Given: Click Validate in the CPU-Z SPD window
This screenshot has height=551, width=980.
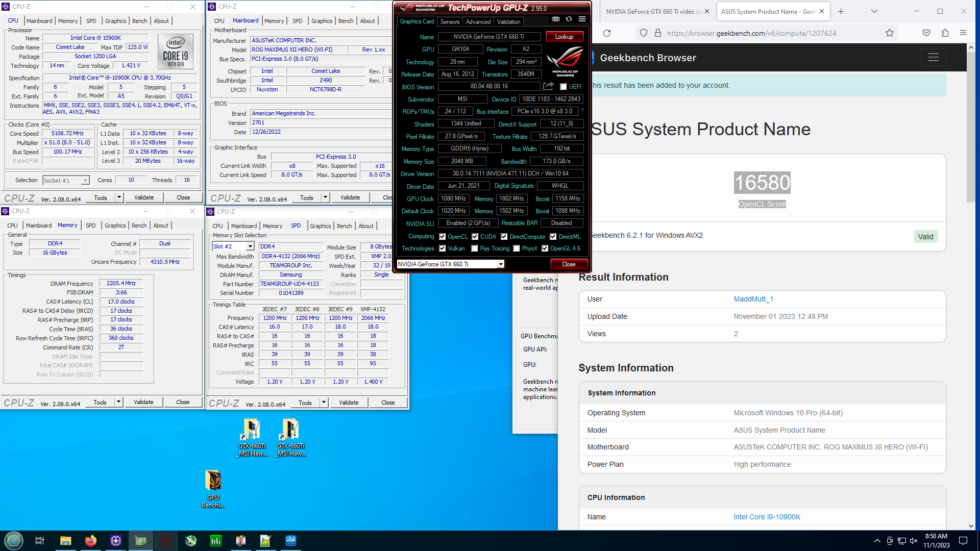Looking at the screenshot, I should click(x=349, y=403).
